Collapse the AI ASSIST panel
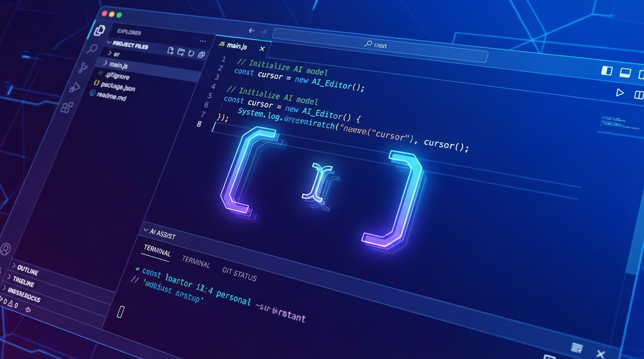The image size is (644, 359). tap(146, 230)
